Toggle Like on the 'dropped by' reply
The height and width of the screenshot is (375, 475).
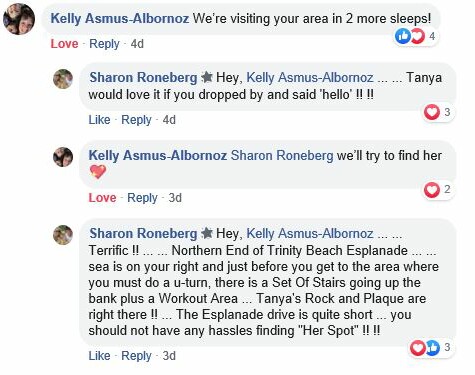click(99, 120)
